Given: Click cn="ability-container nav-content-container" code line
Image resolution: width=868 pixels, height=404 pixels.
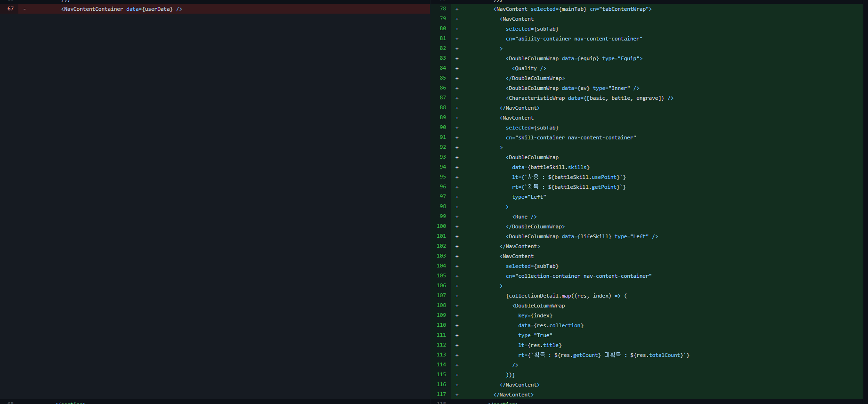Looking at the screenshot, I should [574, 39].
